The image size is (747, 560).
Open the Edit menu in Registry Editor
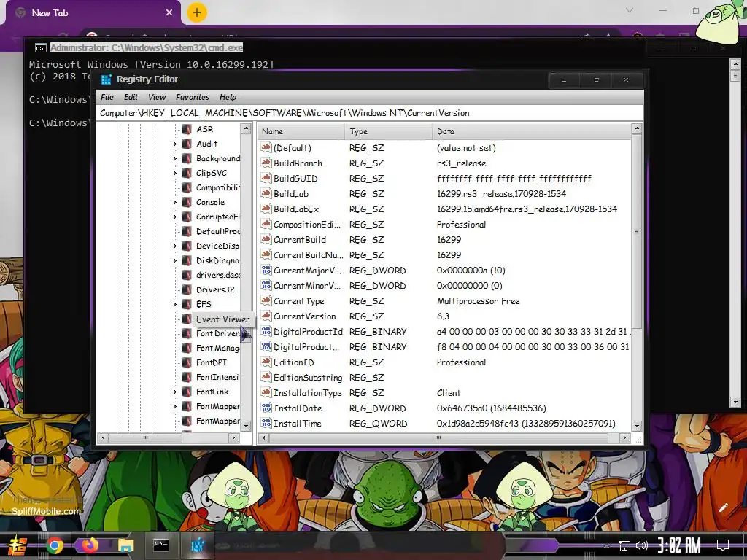(x=131, y=97)
